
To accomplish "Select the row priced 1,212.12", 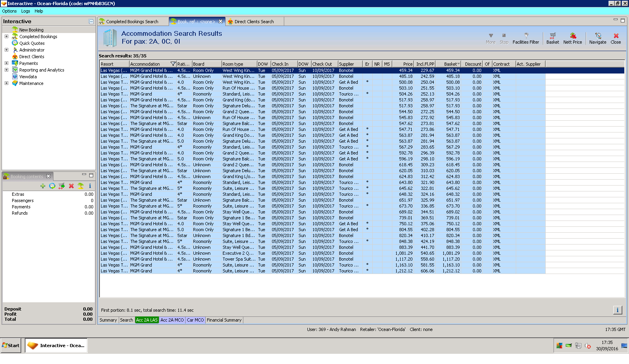I will [x=362, y=271].
